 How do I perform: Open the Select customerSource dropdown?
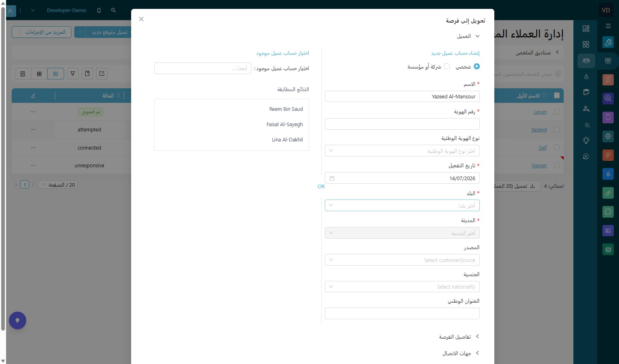coord(402,260)
